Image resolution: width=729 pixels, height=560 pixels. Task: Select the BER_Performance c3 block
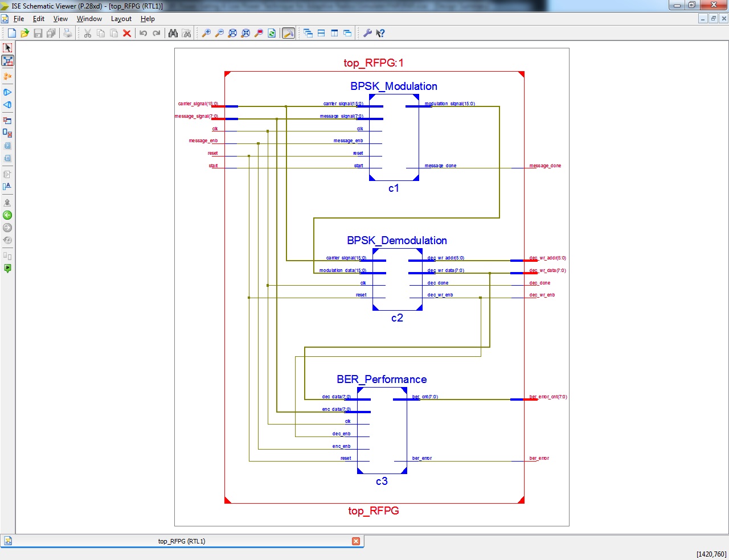[x=382, y=431]
